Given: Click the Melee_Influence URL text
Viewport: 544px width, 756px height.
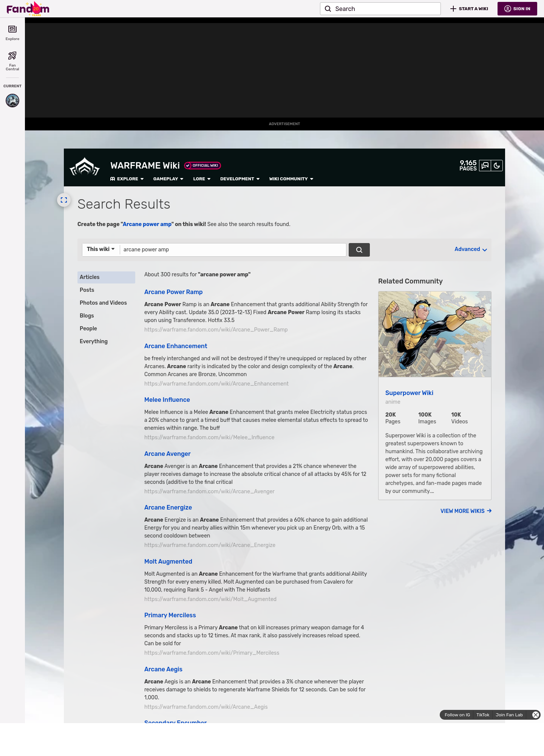Looking at the screenshot, I should (209, 437).
